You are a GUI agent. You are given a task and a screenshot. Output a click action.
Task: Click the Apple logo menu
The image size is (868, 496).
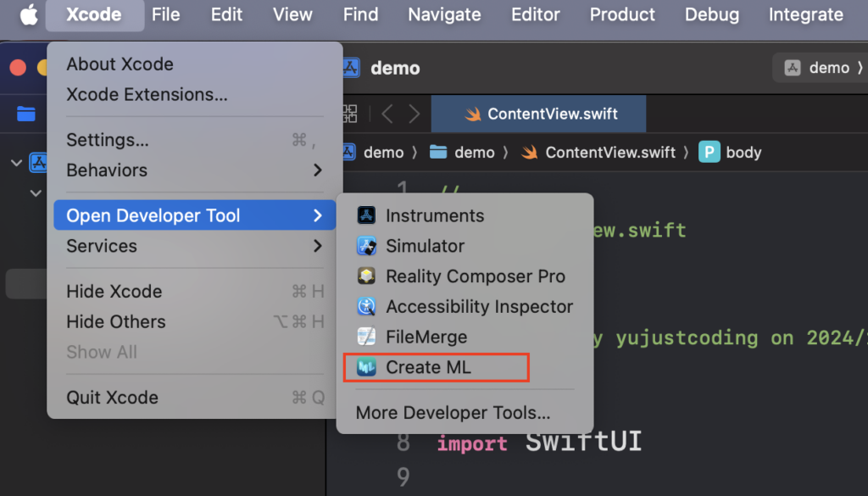coord(29,14)
